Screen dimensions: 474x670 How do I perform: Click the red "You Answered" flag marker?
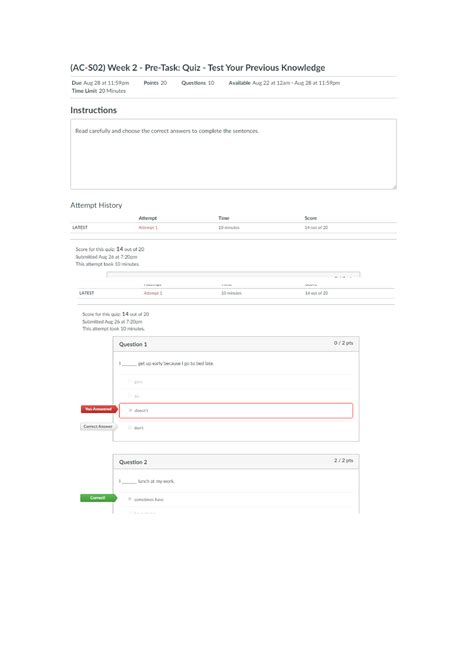99,409
